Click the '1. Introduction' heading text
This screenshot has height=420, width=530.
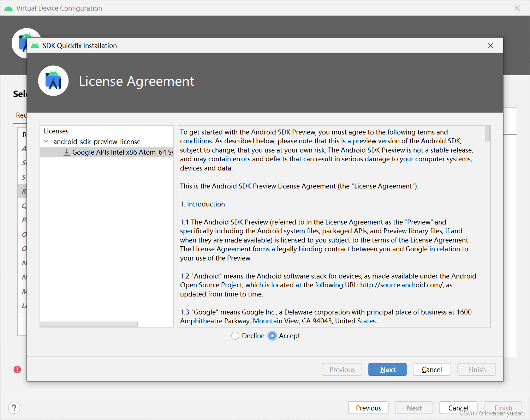tap(202, 204)
